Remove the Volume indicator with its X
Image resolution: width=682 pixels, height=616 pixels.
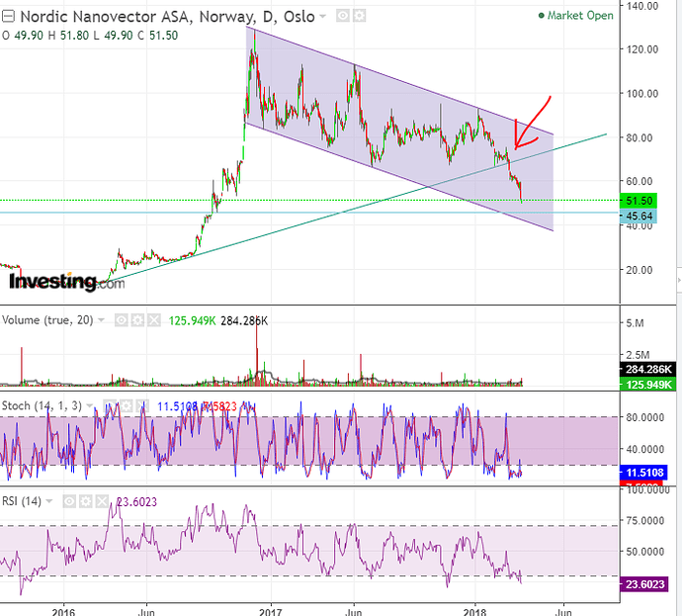pyautogui.click(x=153, y=320)
